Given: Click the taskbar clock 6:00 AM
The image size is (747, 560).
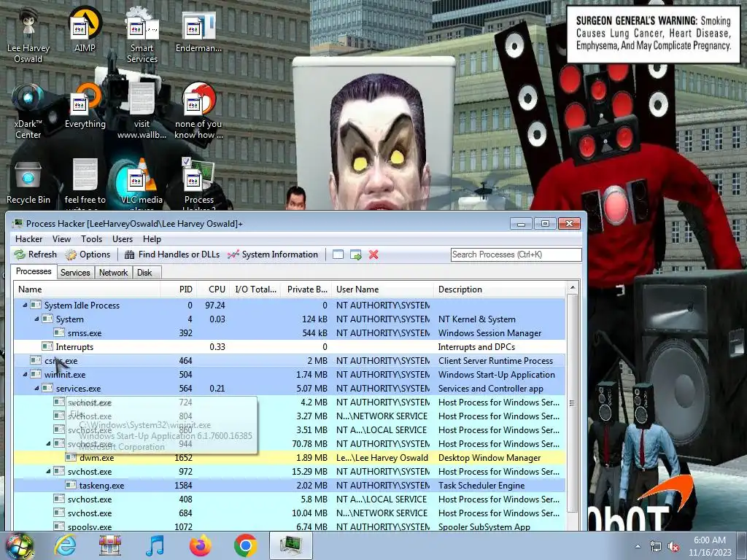Looking at the screenshot, I should (x=709, y=546).
